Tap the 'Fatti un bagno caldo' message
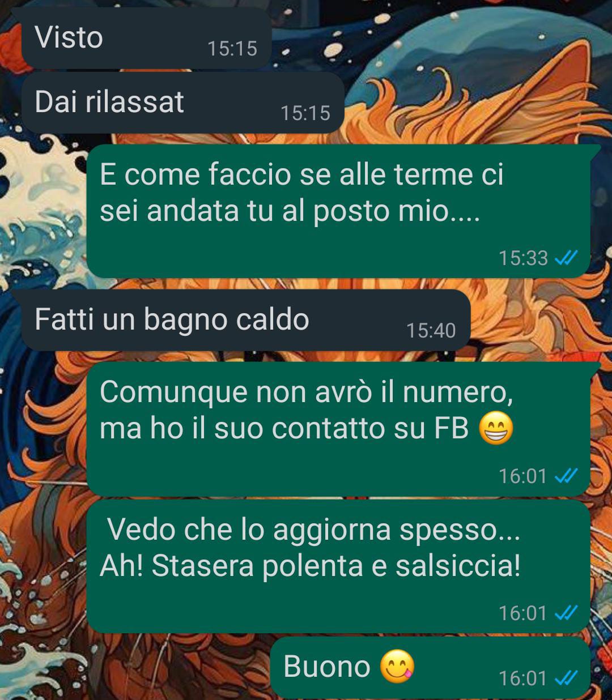The width and height of the screenshot is (612, 700). click(x=245, y=320)
